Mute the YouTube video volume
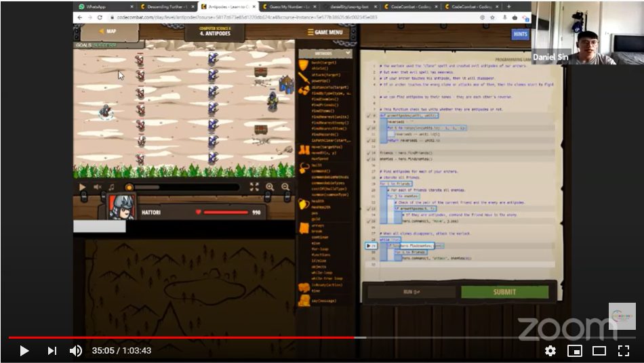This screenshot has height=363, width=644. 75,351
